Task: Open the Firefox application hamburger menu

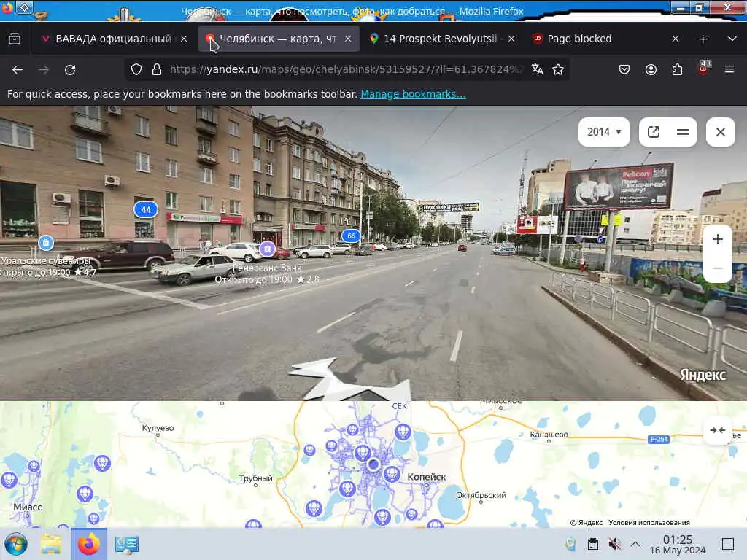Action: click(x=729, y=69)
